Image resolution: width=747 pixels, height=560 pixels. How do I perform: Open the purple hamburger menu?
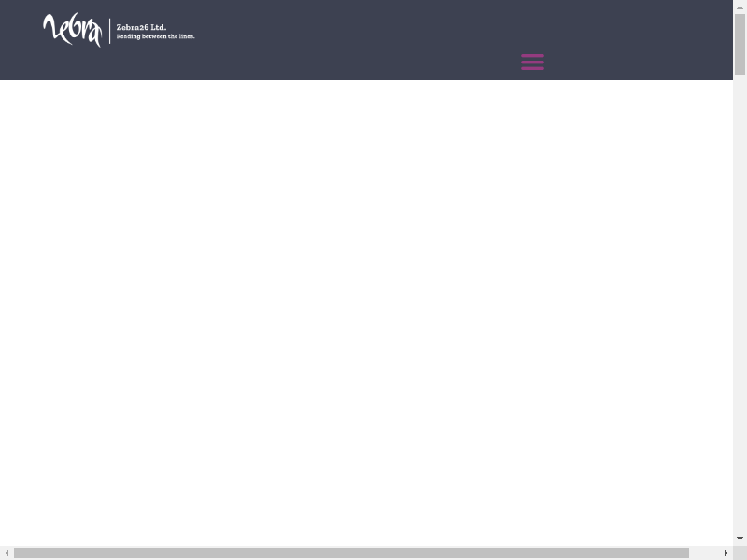click(x=532, y=62)
